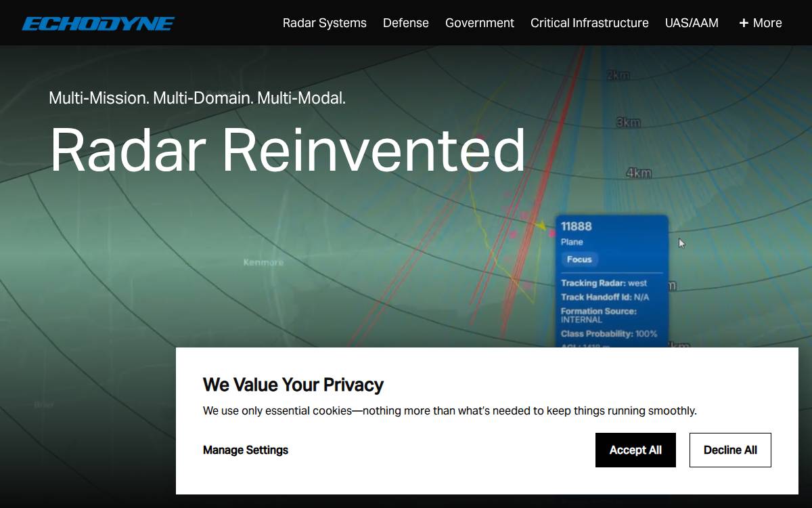
Task: Open the Radar Systems menu
Action: 325,23
